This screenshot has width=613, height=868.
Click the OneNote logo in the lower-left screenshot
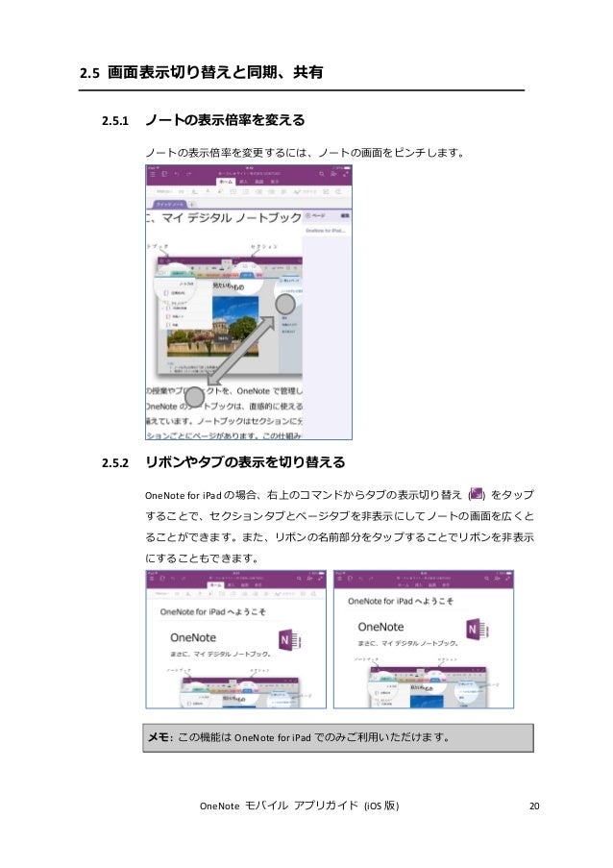(289, 640)
